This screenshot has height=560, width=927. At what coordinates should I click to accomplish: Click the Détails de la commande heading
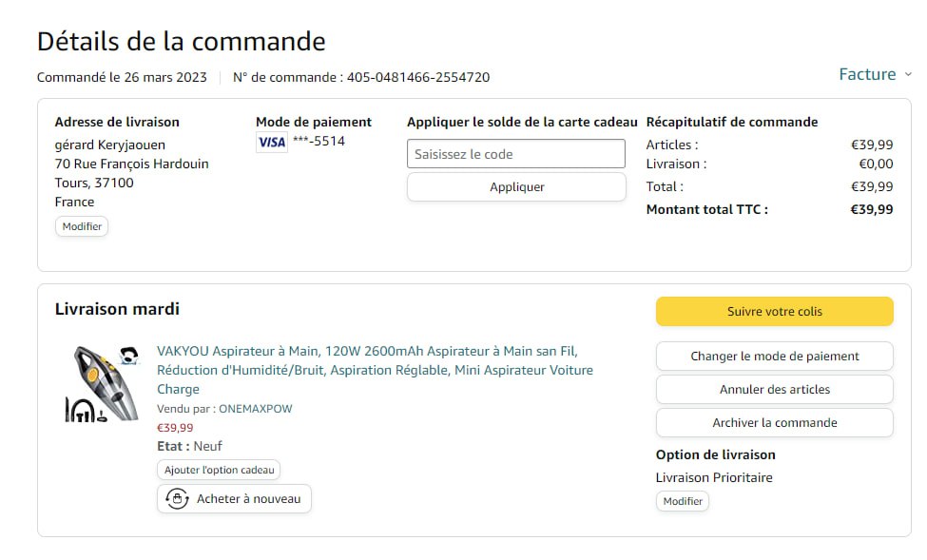[182, 42]
